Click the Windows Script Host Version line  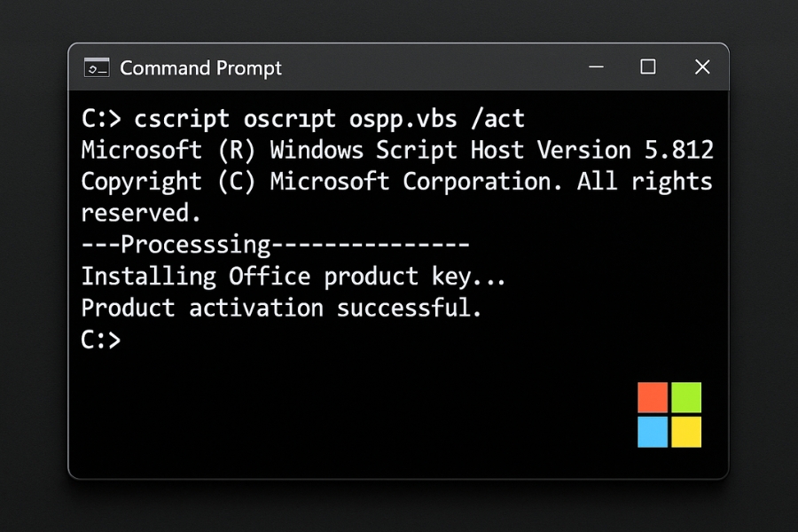(x=397, y=151)
